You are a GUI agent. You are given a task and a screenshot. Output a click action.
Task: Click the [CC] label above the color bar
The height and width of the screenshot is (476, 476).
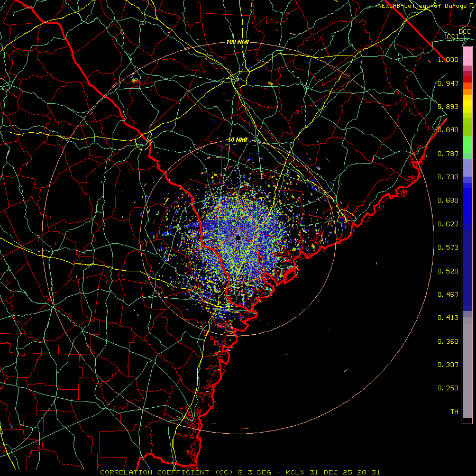click(452, 36)
